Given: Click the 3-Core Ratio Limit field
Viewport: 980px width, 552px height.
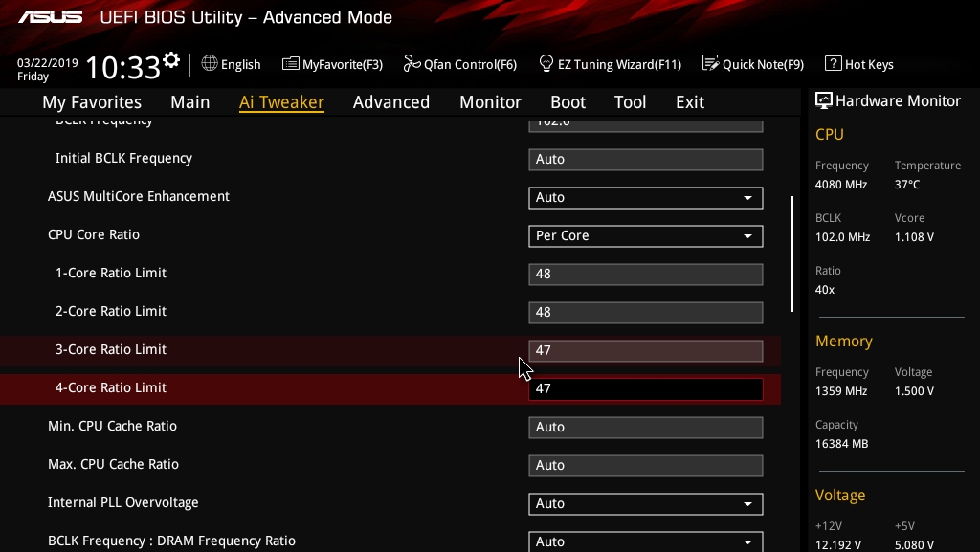Looking at the screenshot, I should pos(646,351).
